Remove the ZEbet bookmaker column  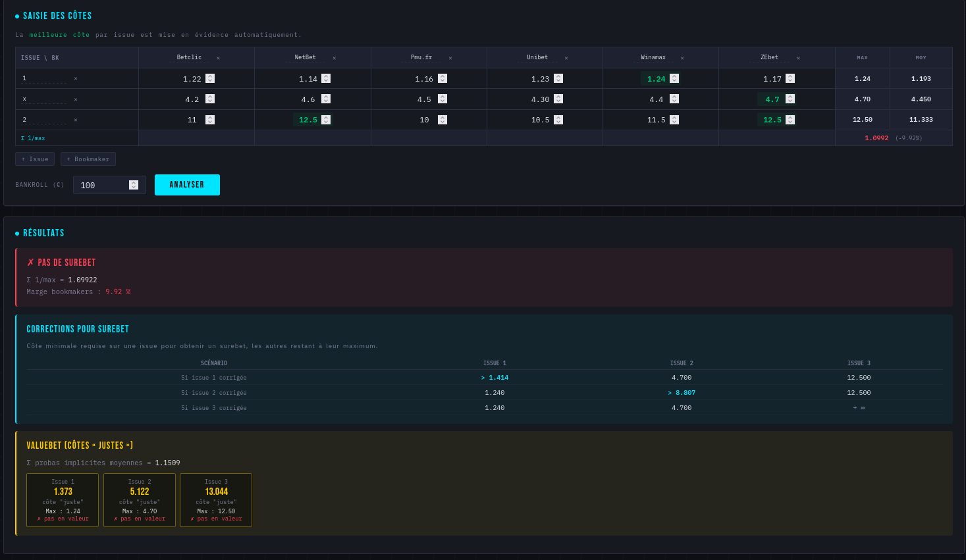click(798, 58)
